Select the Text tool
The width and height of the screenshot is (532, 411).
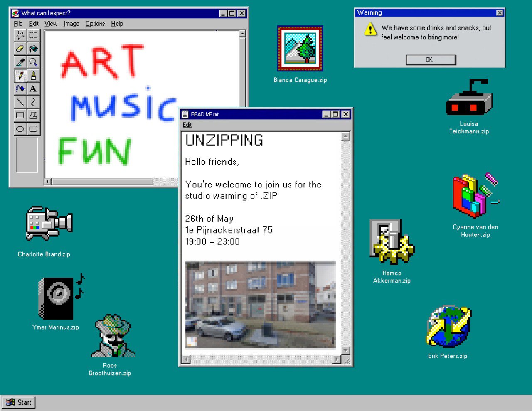click(x=34, y=89)
